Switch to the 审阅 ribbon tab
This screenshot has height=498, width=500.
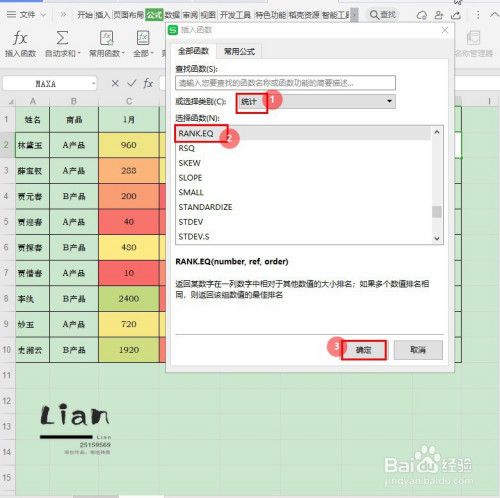tap(190, 15)
